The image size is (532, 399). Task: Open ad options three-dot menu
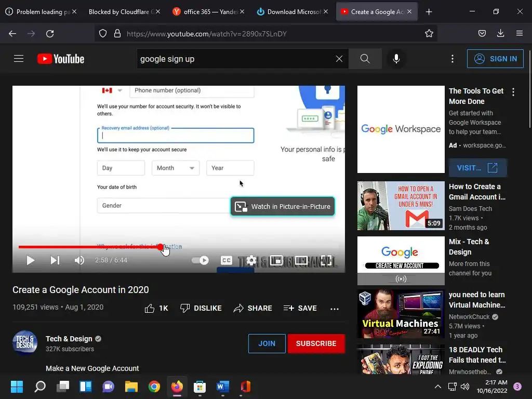click(513, 91)
